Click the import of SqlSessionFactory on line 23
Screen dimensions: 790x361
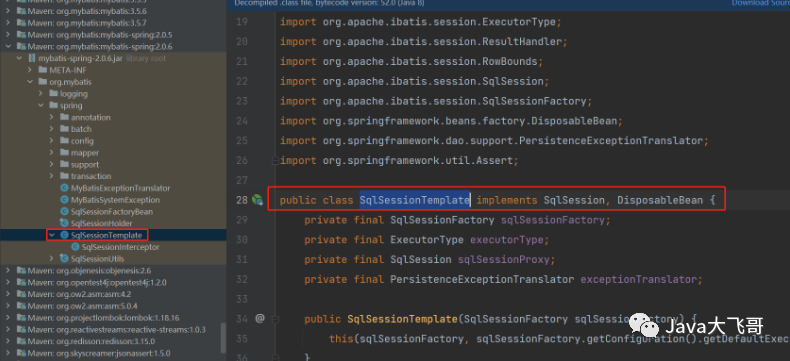(436, 101)
